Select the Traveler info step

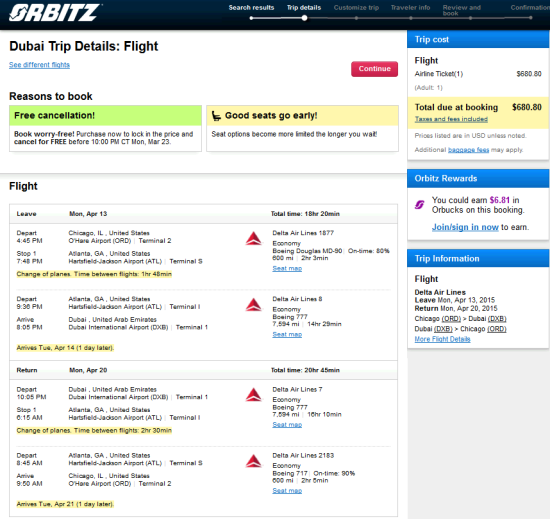point(410,7)
